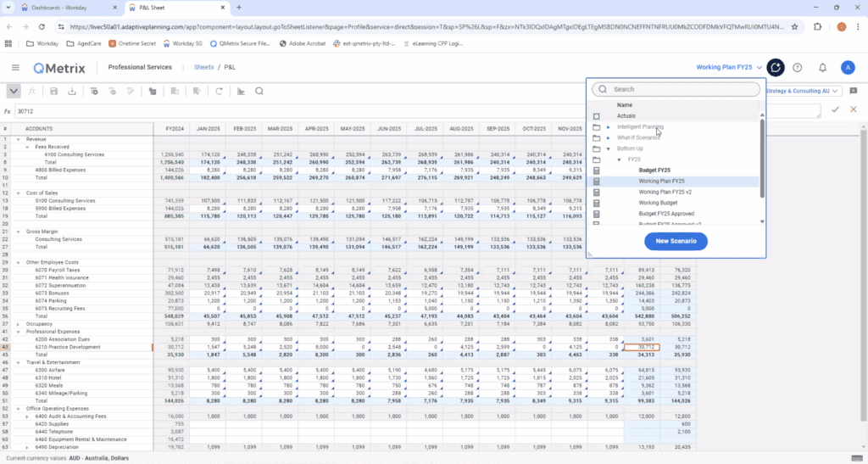Open the eLearning CPP Login bookmark
The image size is (868, 464).
433,43
